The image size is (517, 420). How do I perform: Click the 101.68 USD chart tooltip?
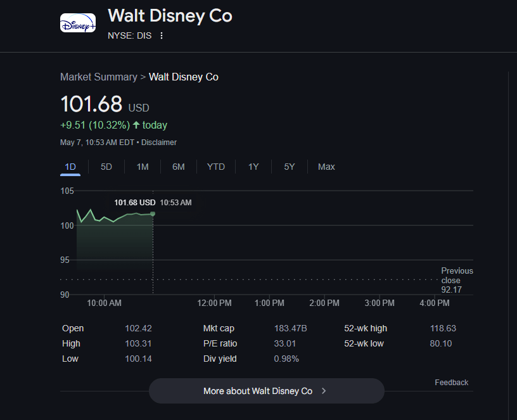153,203
